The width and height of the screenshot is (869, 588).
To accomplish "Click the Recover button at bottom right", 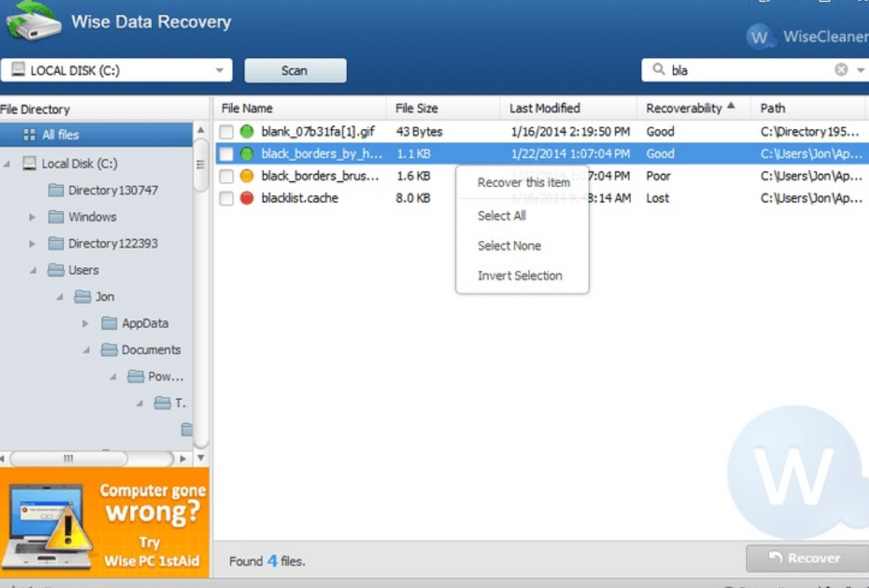I will coord(806,558).
